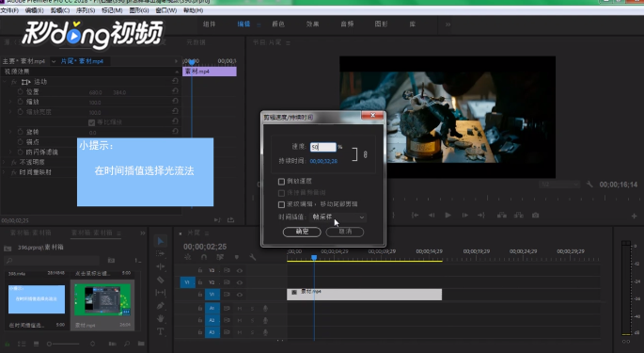The width and height of the screenshot is (644, 353).
Task: Click the Extract button in Program Monitor
Action: coord(519,216)
